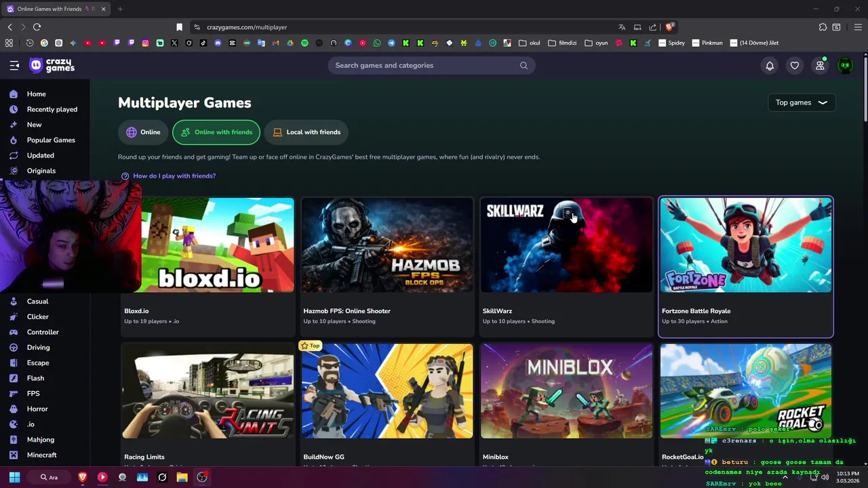Screen dimensions: 868x488
Task: Open the Minecraft category
Action: pyautogui.click(x=41, y=455)
